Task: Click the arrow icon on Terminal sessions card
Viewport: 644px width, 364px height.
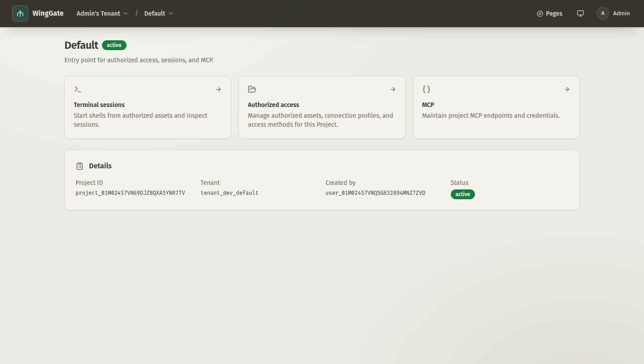Action: [219, 90]
